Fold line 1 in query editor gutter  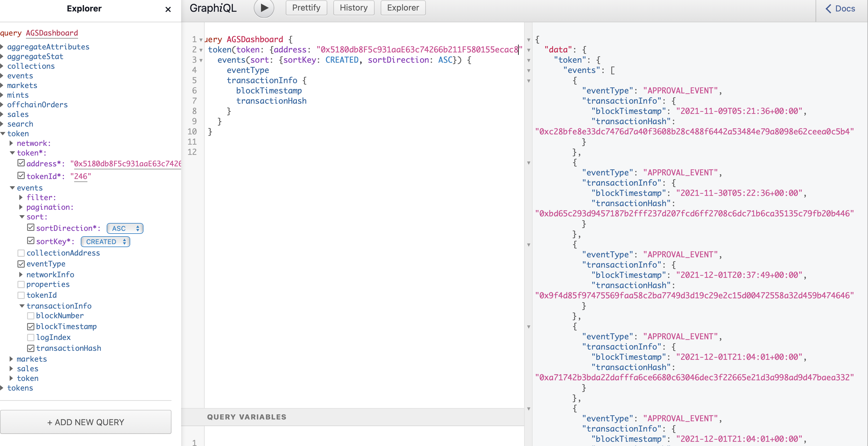(x=201, y=40)
